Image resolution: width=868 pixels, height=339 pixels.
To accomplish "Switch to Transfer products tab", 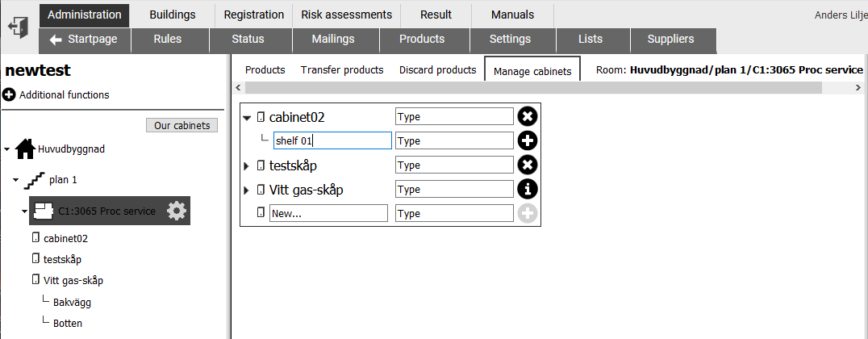I will point(342,69).
